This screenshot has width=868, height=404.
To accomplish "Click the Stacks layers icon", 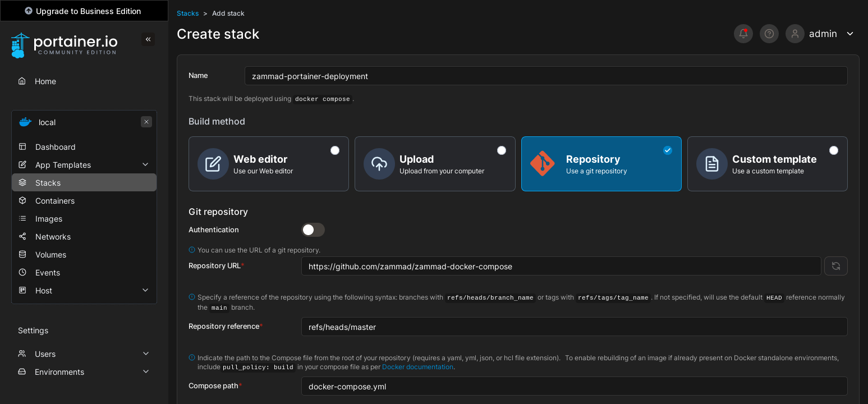I will [x=22, y=182].
